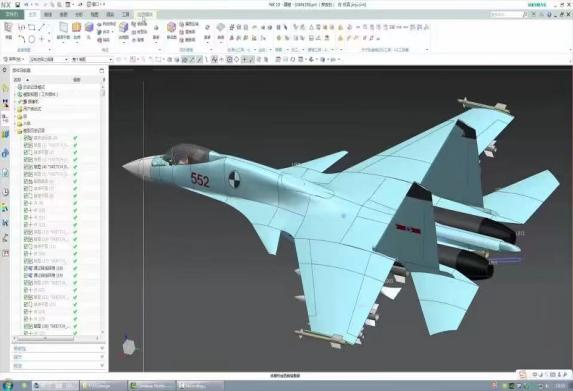Toggle the checkmark of the bottom-most visible feature
573x391 pixels.
point(75,333)
